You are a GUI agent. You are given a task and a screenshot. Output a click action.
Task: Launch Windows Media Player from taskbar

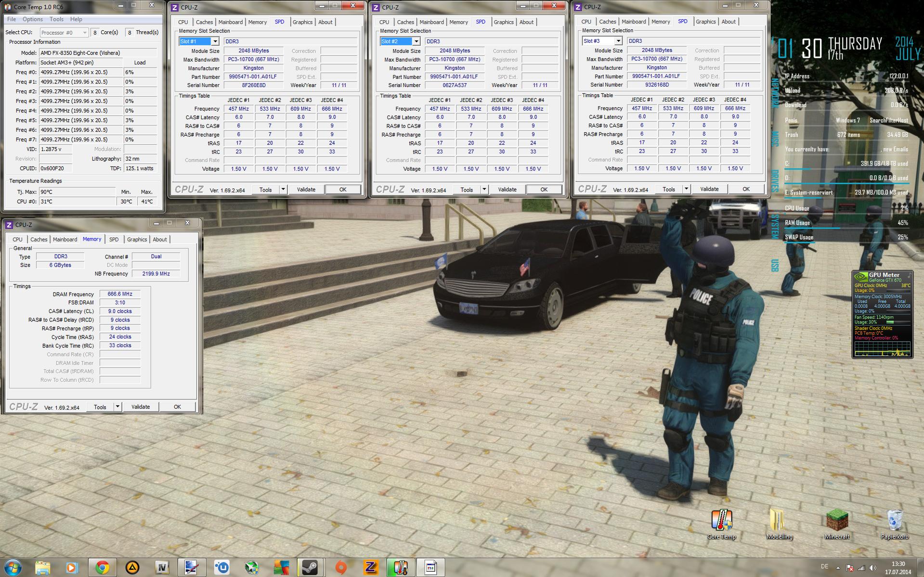coord(72,568)
